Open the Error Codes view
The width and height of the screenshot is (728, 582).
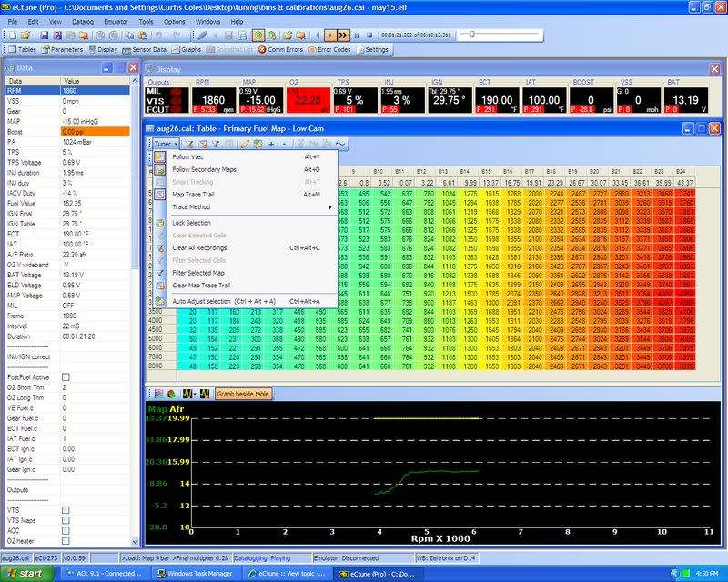point(329,49)
